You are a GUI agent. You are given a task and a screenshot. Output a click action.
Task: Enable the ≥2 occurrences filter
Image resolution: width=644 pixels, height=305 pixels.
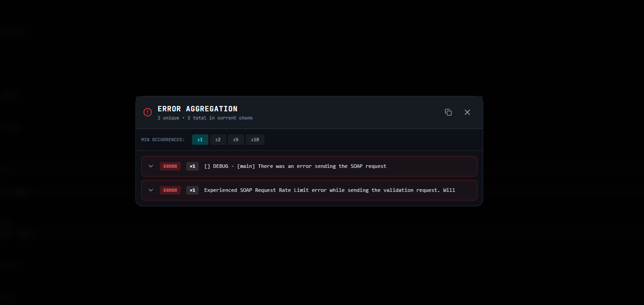click(218, 139)
